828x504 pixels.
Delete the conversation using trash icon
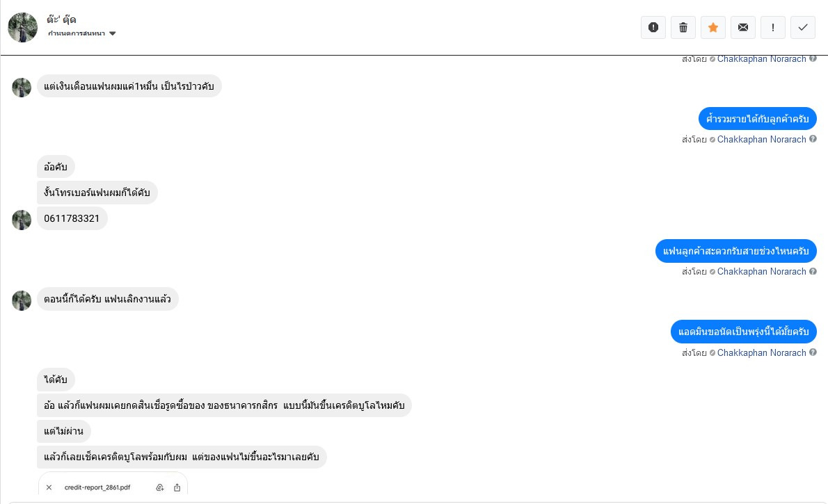click(683, 27)
